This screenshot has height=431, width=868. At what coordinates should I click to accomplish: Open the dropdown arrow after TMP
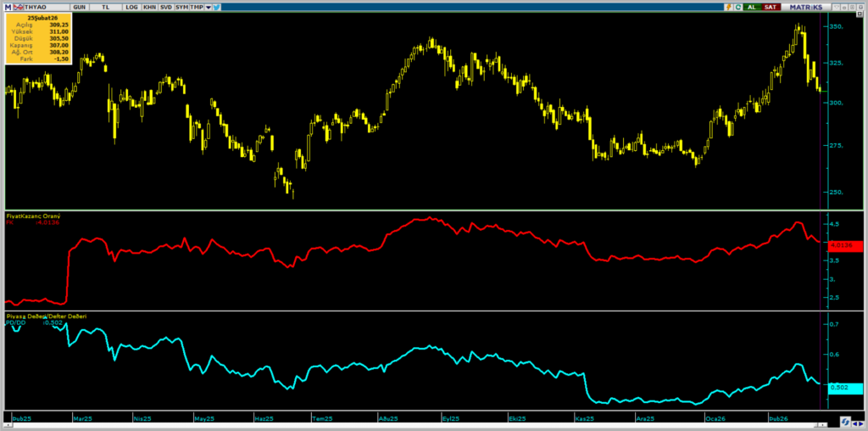click(x=207, y=6)
